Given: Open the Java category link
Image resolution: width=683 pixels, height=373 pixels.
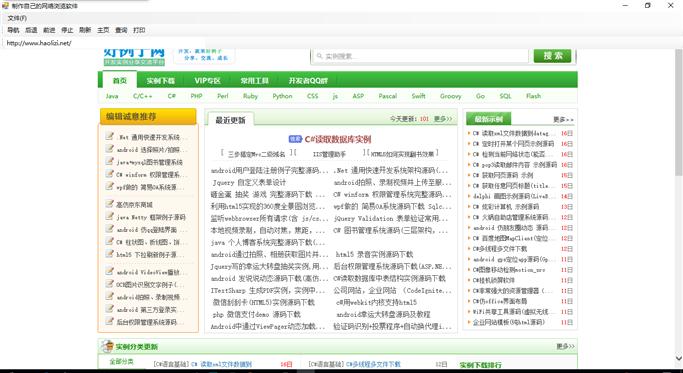Looking at the screenshot, I should 112,96.
